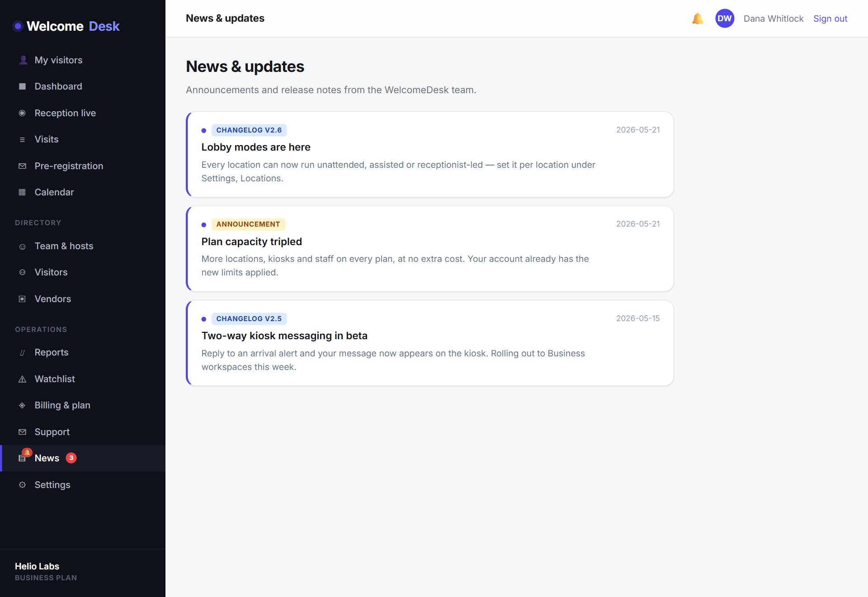Click the Announcements and release notes subtitle
The width and height of the screenshot is (868, 597).
331,90
